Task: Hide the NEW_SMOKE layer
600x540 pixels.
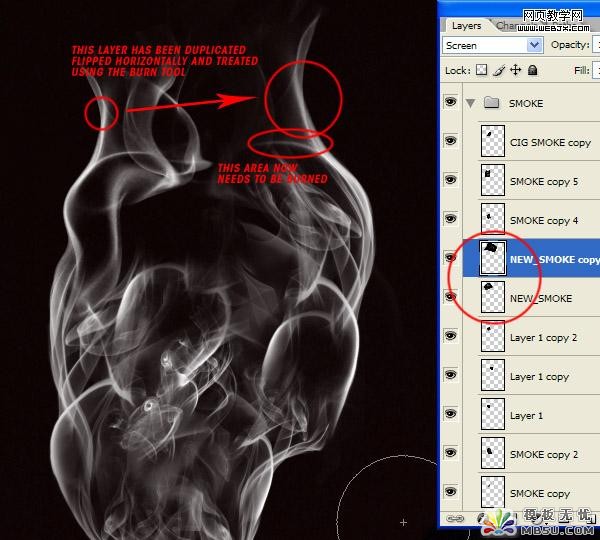Action: click(x=450, y=297)
